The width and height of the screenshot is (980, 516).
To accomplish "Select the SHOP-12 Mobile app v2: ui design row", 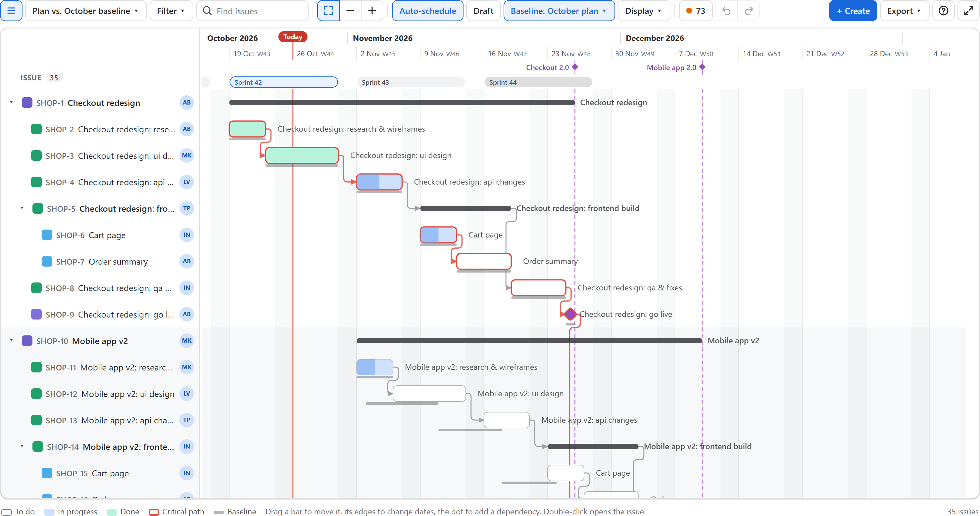I will (x=100, y=394).
